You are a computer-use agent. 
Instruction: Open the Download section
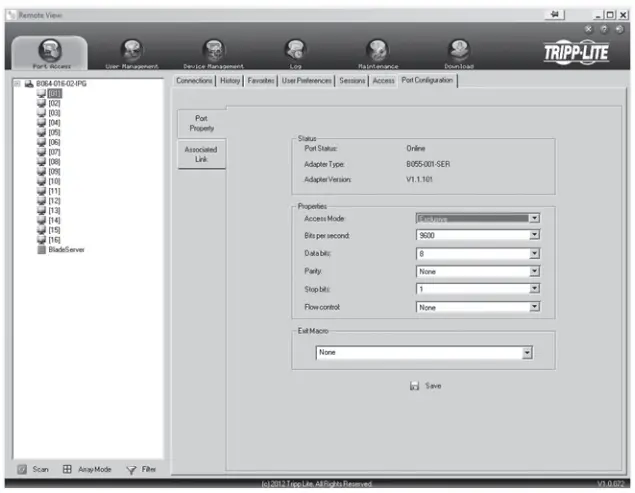pyautogui.click(x=459, y=53)
